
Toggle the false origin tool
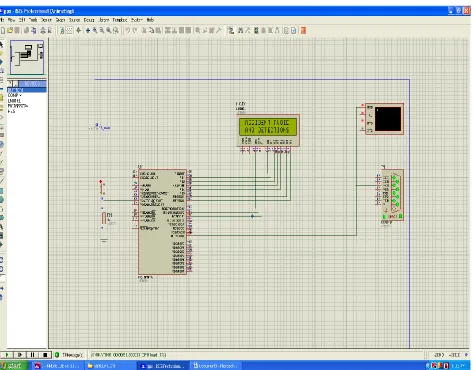coord(78,31)
